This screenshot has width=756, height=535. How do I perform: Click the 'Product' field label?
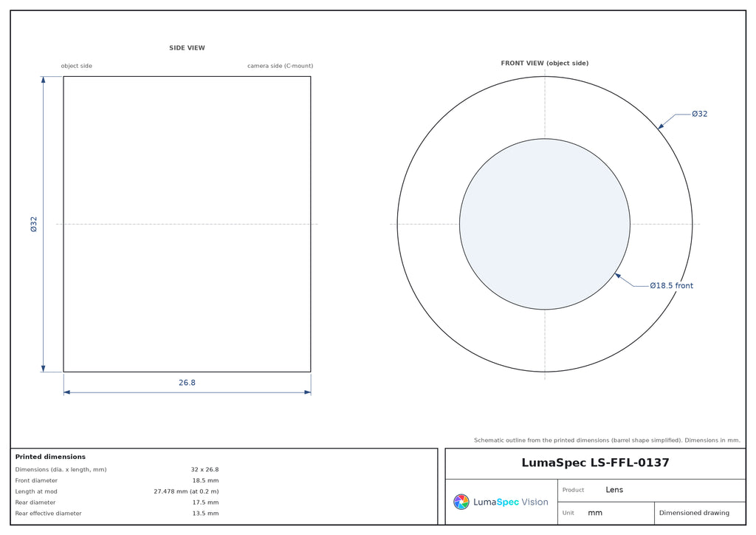click(573, 490)
